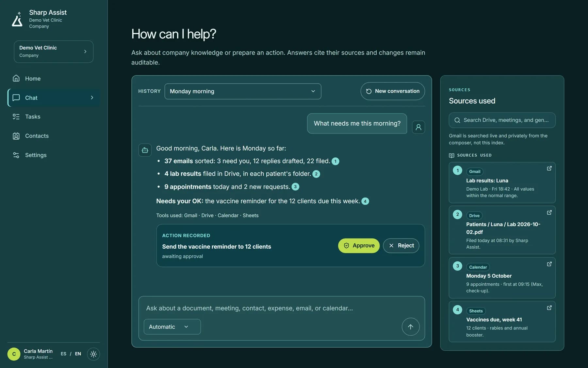
Task: Open the Home page icon
Action: [16, 79]
